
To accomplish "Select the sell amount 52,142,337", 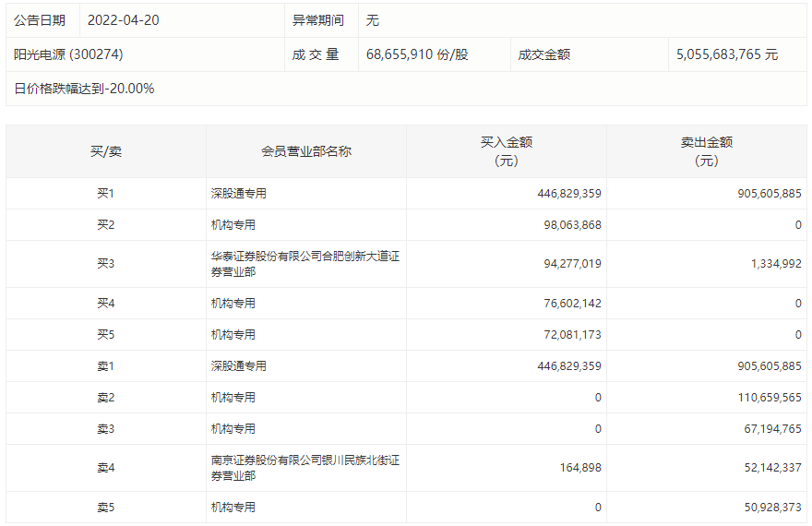I will pos(772,468).
